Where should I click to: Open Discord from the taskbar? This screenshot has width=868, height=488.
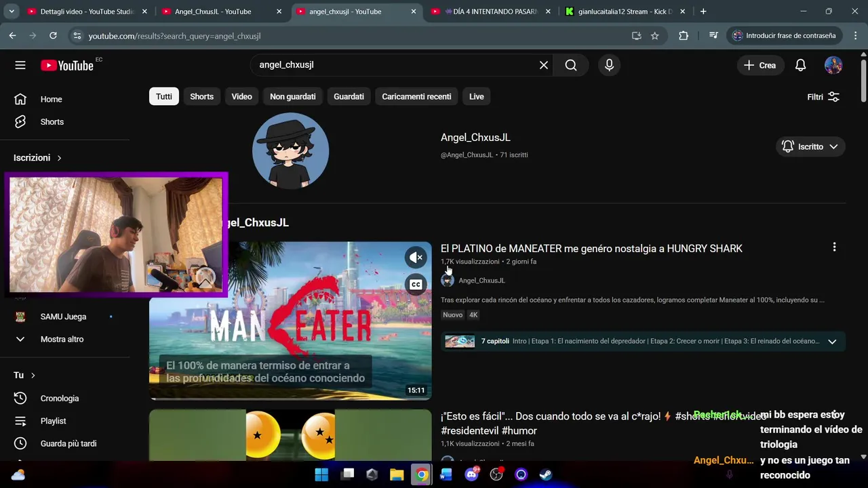pyautogui.click(x=471, y=474)
